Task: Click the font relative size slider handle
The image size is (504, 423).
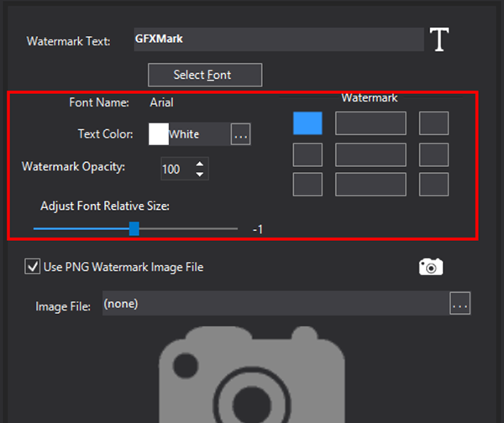Action: pyautogui.click(x=134, y=228)
